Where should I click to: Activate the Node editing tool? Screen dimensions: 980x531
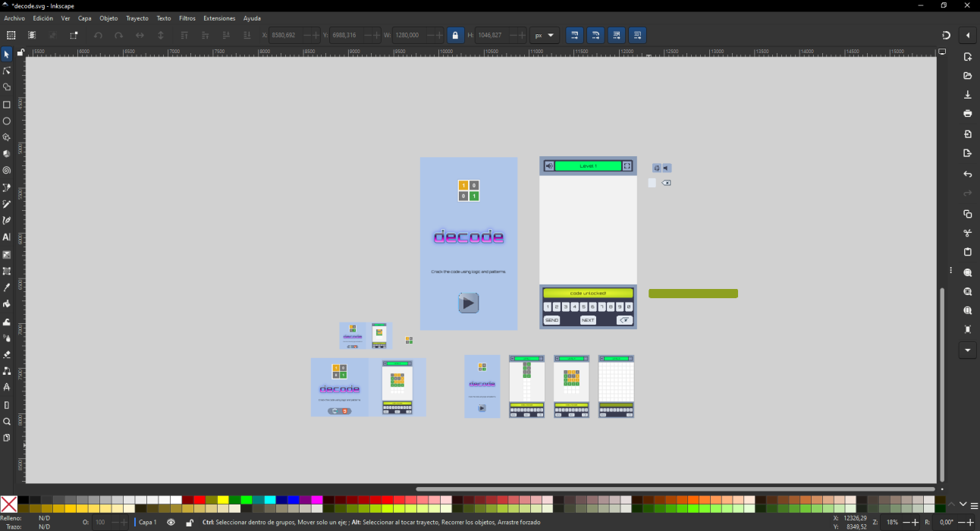tap(7, 71)
